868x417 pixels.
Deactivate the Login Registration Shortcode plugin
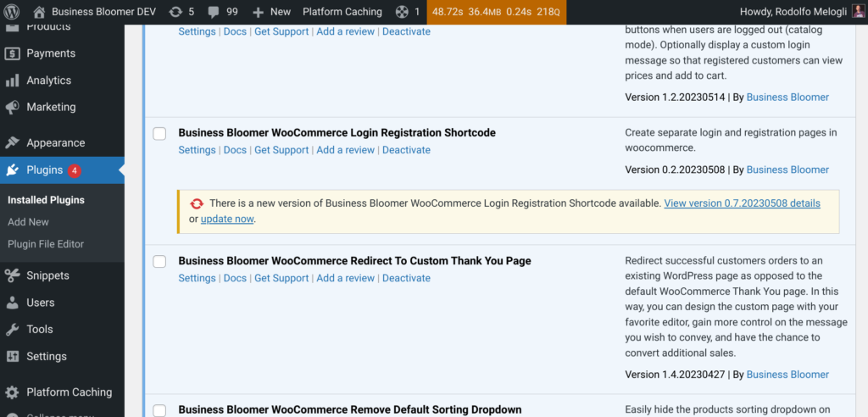point(406,150)
